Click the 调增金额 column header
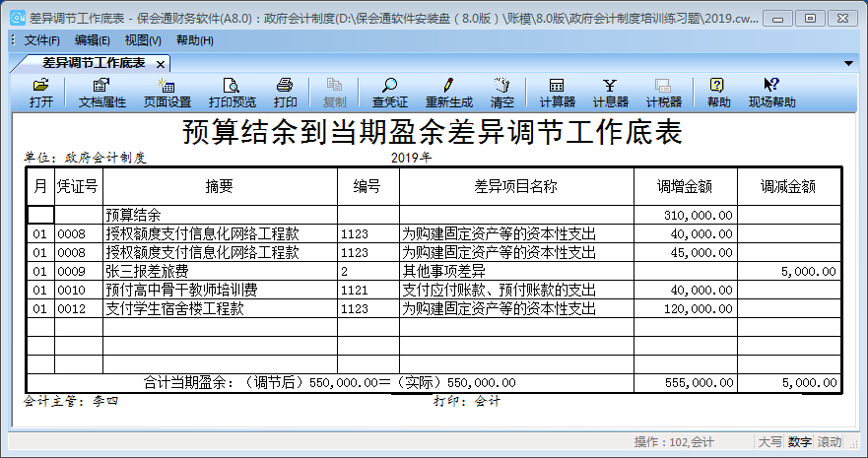Image resolution: width=868 pixels, height=458 pixels. [x=686, y=186]
